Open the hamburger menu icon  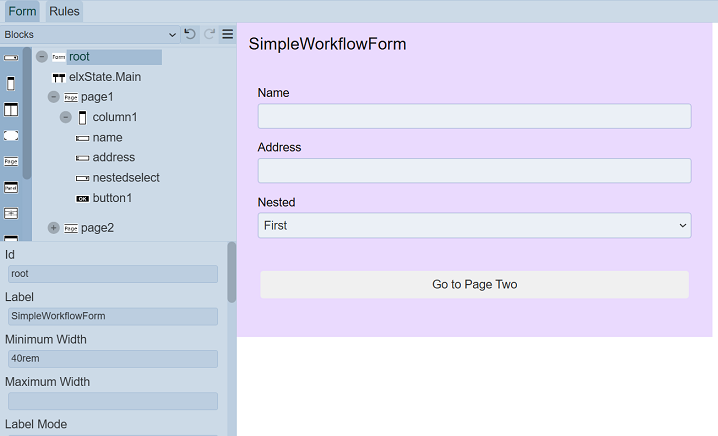pos(228,35)
